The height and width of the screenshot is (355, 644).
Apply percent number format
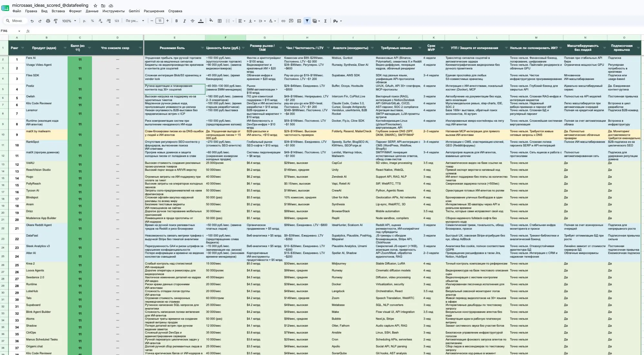pyautogui.click(x=93, y=21)
